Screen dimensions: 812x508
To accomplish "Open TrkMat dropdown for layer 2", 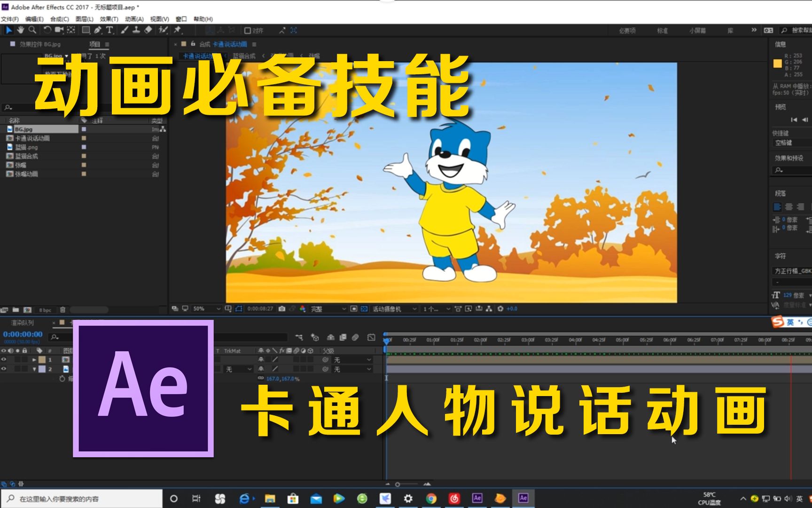I will [x=239, y=369].
